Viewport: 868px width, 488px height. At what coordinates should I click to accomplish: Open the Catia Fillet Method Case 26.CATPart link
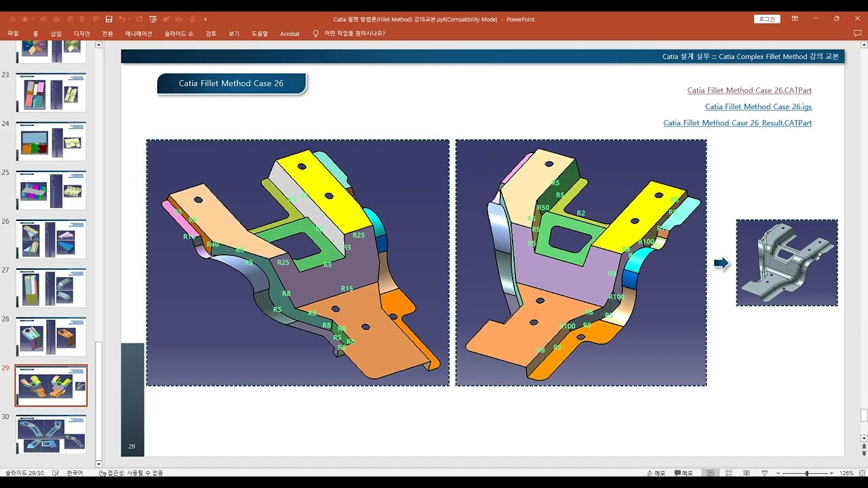click(749, 90)
